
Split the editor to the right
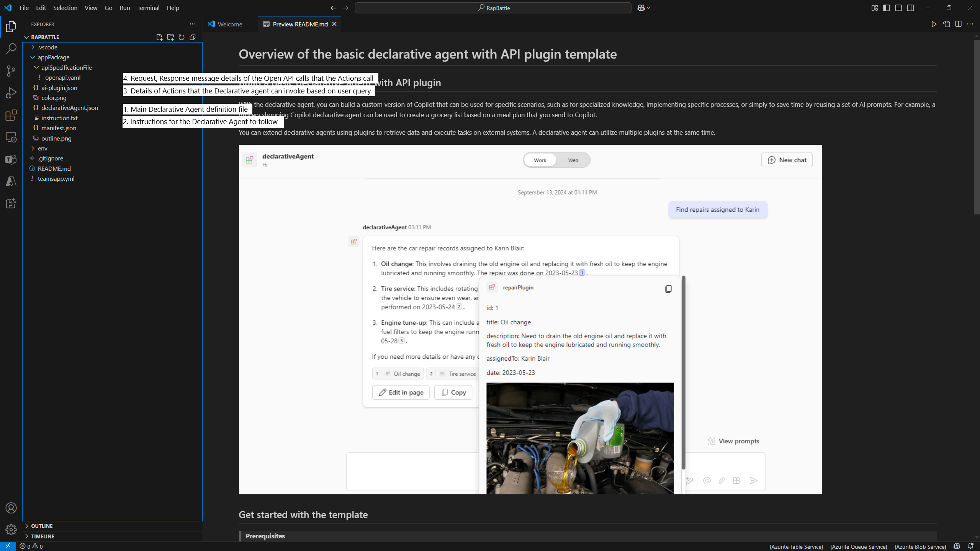coord(958,24)
